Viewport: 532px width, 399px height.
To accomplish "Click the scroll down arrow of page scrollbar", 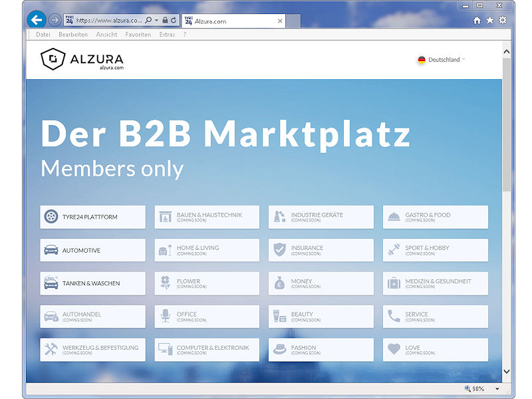I will tap(507, 372).
